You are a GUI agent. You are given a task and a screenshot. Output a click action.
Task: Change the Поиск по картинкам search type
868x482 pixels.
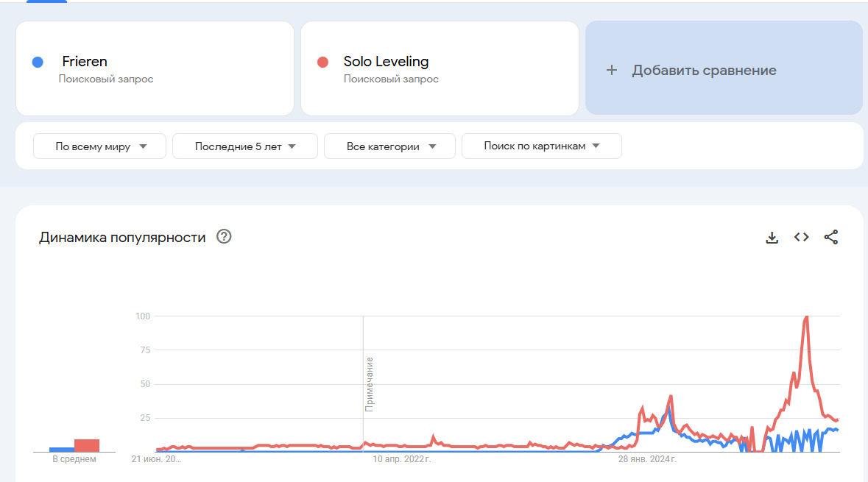click(x=541, y=146)
